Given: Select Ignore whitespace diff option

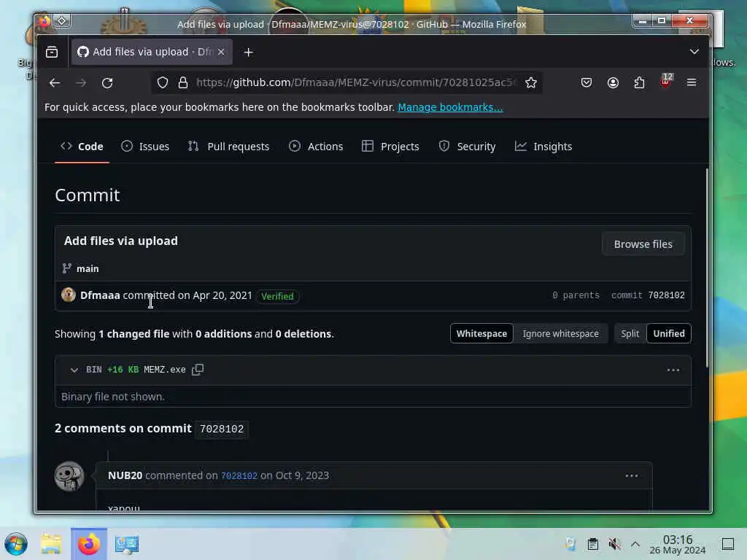Looking at the screenshot, I should pos(561,333).
